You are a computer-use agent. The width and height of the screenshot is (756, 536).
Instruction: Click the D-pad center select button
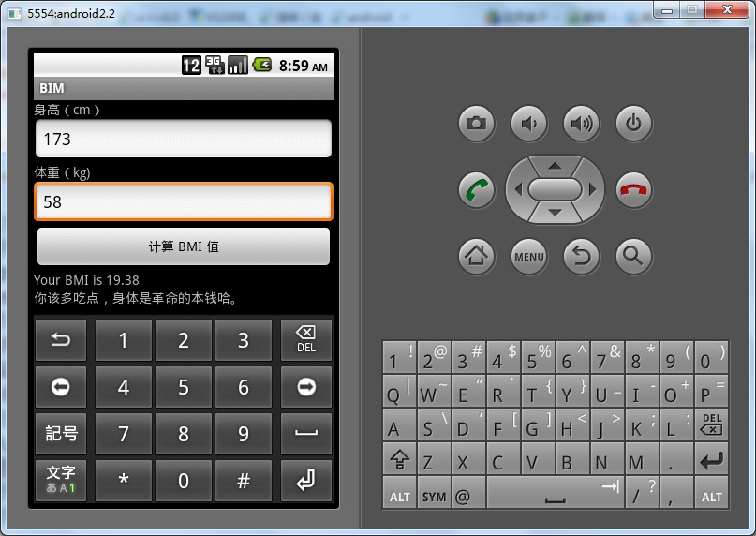coord(555,189)
